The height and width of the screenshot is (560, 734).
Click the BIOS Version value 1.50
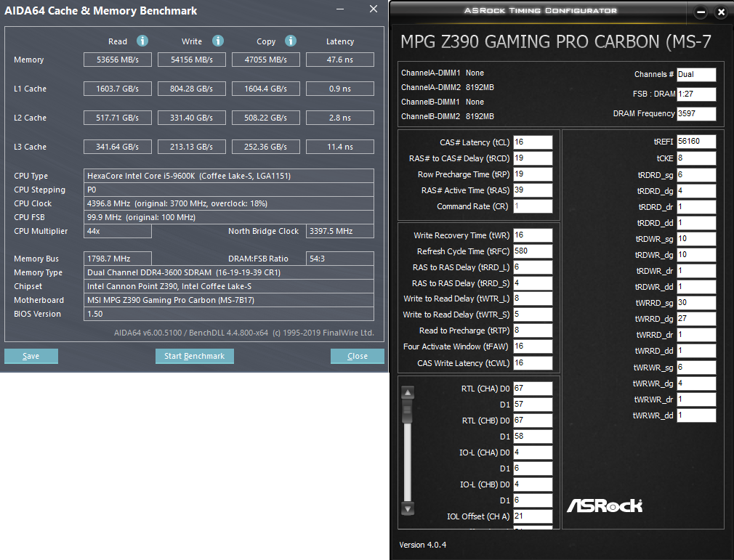229,314
